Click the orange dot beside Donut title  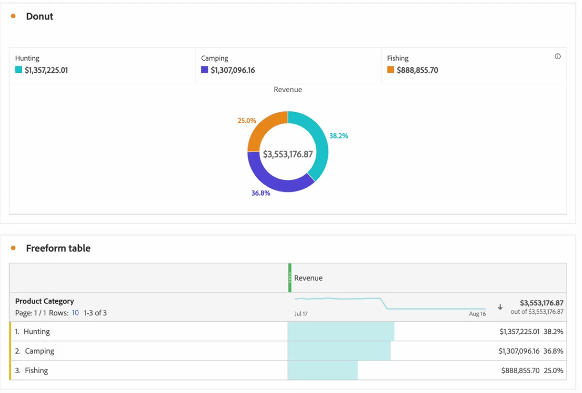tap(13, 16)
